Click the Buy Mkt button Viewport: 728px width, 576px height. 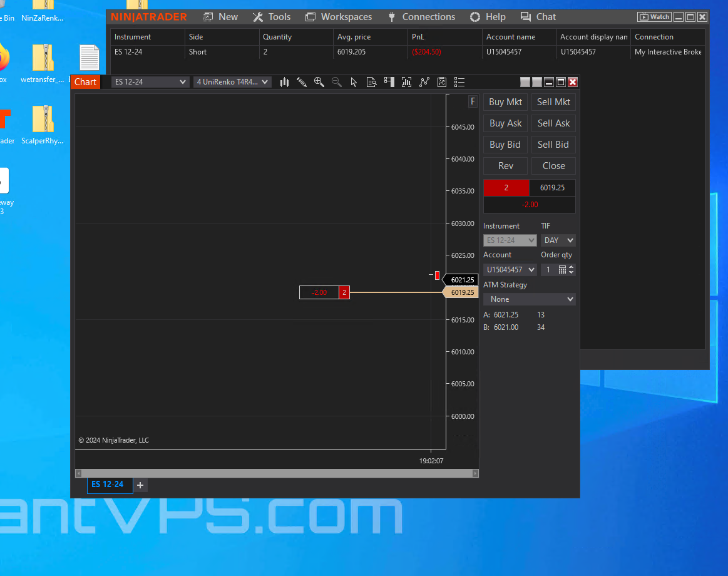[505, 101]
